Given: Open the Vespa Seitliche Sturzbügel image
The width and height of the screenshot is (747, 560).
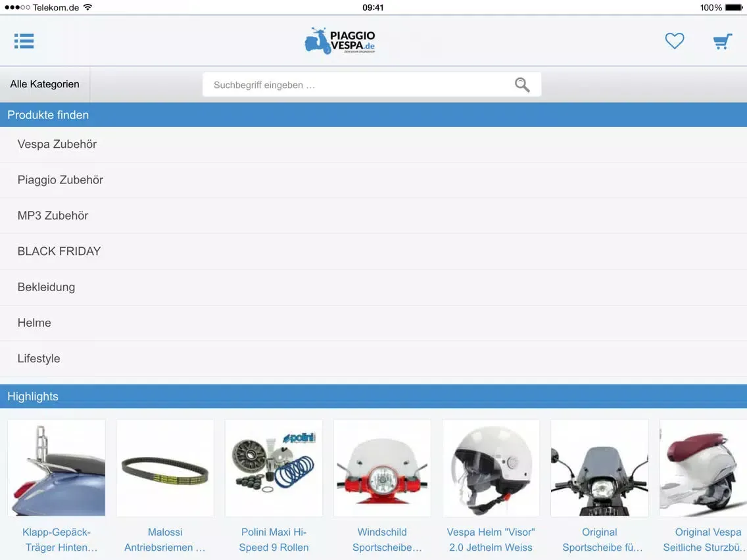Looking at the screenshot, I should (703, 468).
